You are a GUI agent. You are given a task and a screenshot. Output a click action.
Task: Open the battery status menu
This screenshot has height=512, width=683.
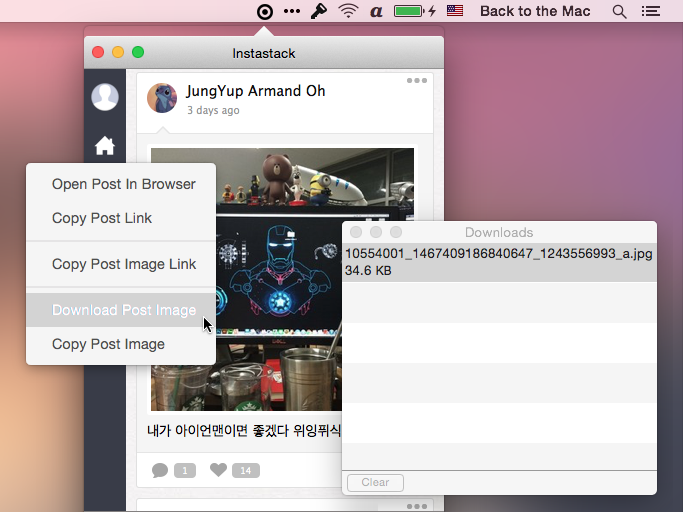[415, 11]
